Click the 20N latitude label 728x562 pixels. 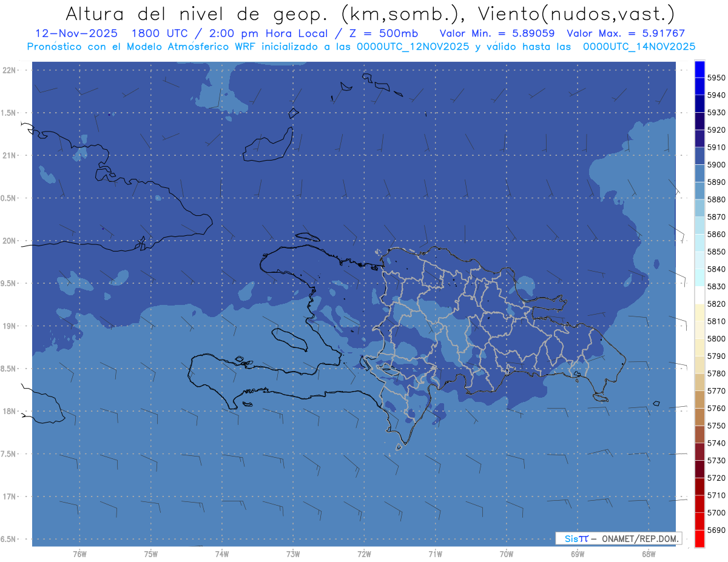pyautogui.click(x=10, y=241)
